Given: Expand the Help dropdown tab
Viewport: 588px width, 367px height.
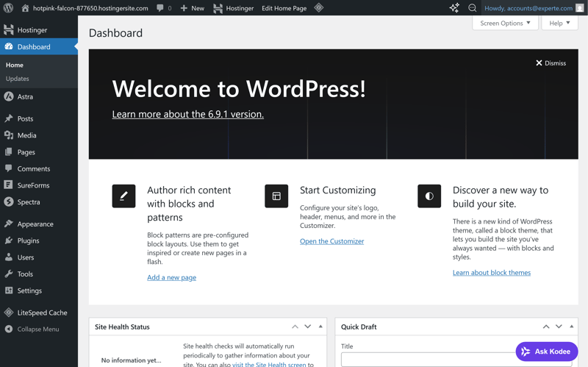Looking at the screenshot, I should click(559, 23).
